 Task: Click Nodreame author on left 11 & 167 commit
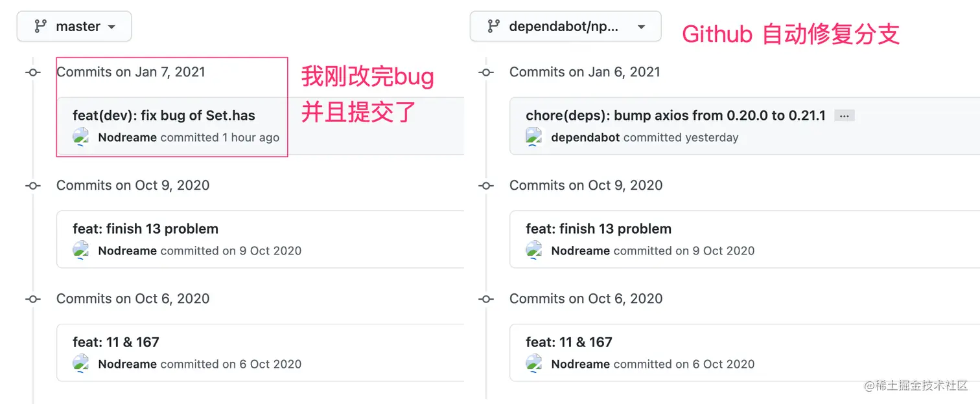tap(127, 364)
